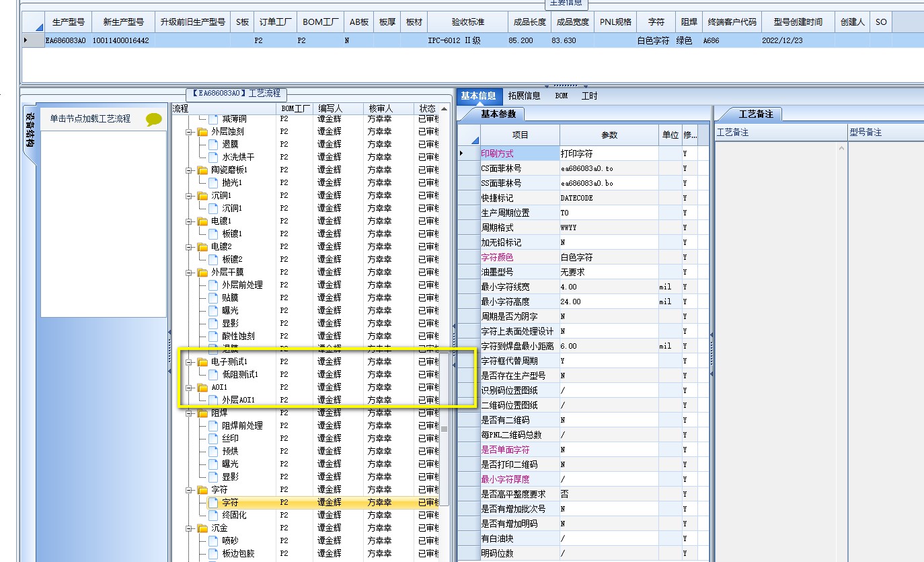Collapse the 电子测试1 tree node
Image resolution: width=924 pixels, height=562 pixels.
click(189, 362)
